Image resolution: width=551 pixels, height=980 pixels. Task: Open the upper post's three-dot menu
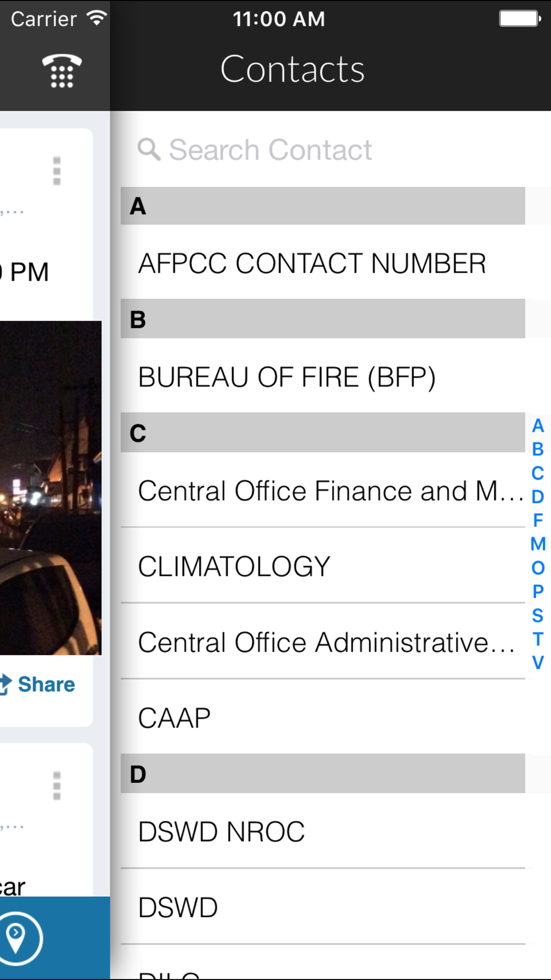pos(57,171)
